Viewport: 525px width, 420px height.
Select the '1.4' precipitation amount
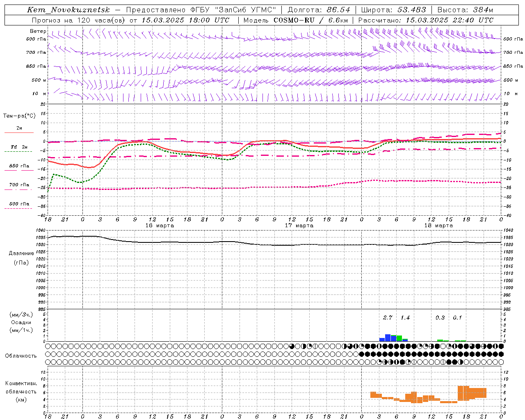[405, 318]
